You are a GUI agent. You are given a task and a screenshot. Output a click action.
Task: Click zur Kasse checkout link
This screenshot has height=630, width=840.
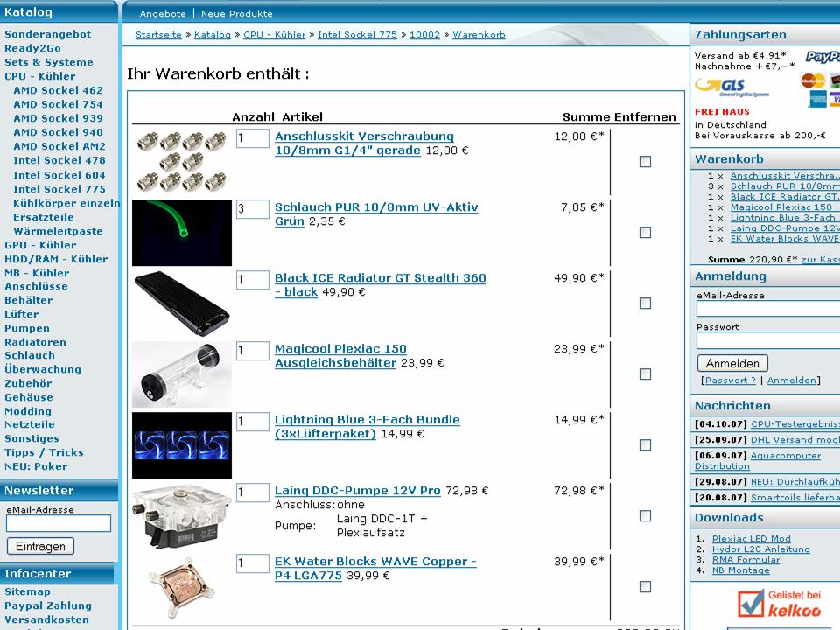(x=820, y=259)
